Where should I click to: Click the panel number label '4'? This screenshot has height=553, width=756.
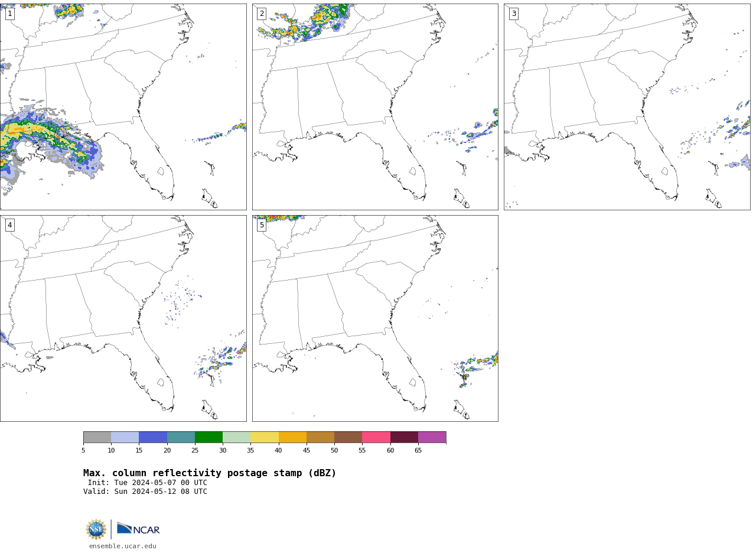tap(9, 225)
